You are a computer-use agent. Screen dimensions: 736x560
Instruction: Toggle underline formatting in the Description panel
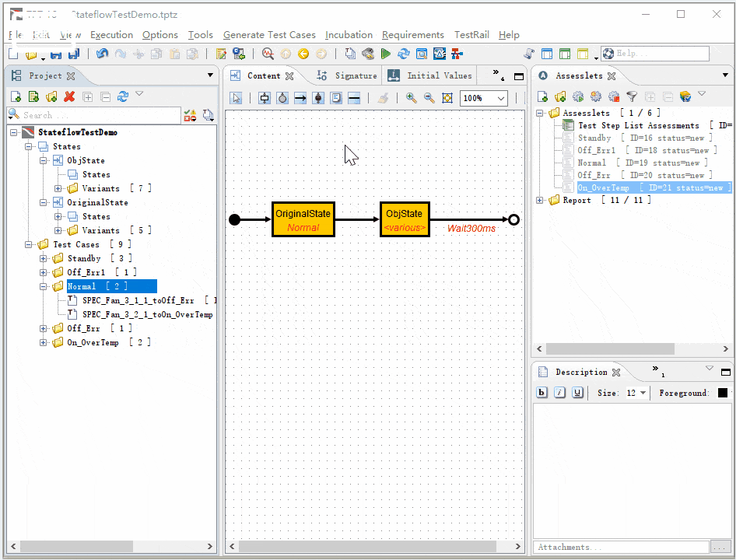click(577, 393)
